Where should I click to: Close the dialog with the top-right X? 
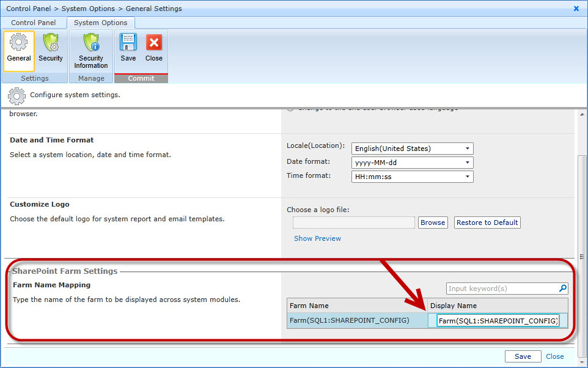tap(576, 9)
